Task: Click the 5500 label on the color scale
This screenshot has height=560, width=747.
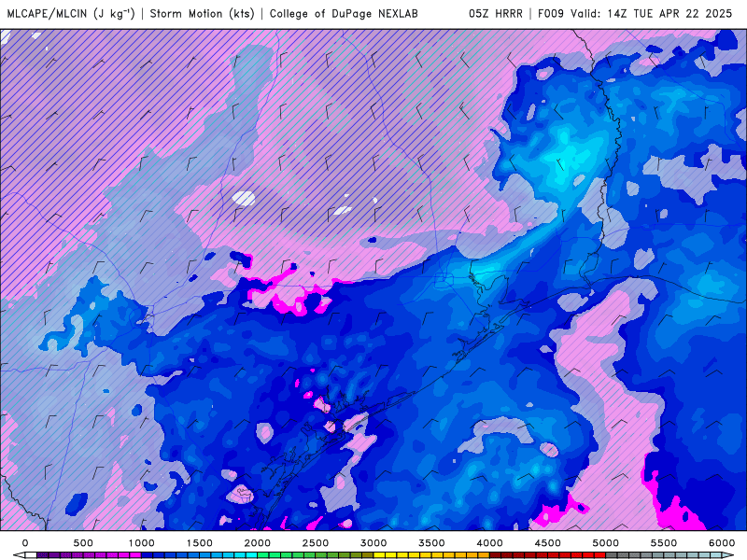Action: coord(664,543)
